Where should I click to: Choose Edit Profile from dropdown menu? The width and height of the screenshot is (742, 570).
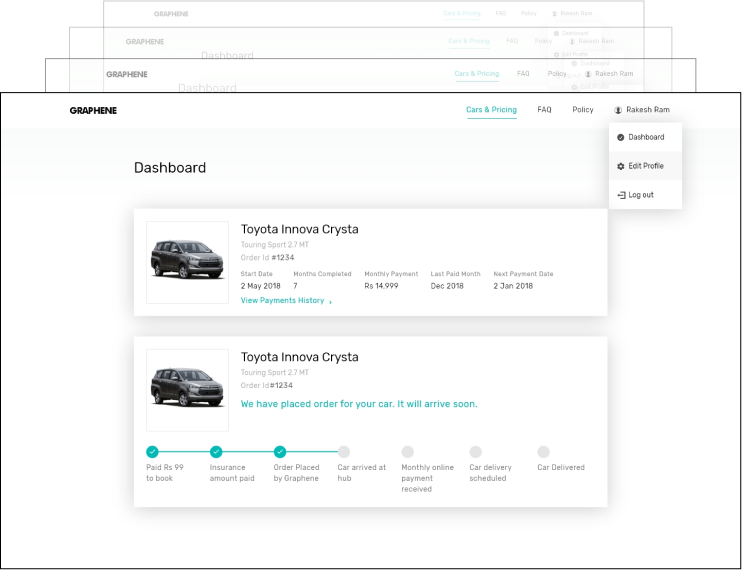tap(645, 166)
